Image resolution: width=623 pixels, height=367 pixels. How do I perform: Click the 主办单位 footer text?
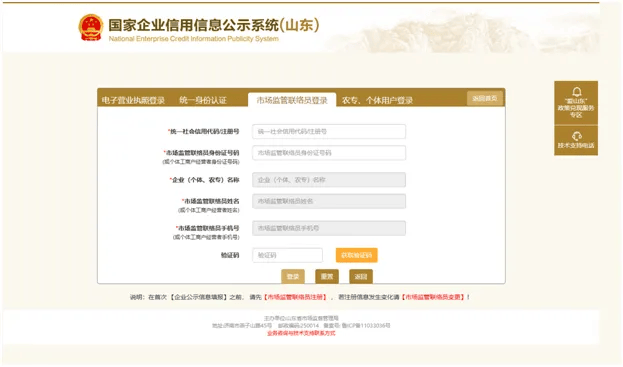click(301, 318)
